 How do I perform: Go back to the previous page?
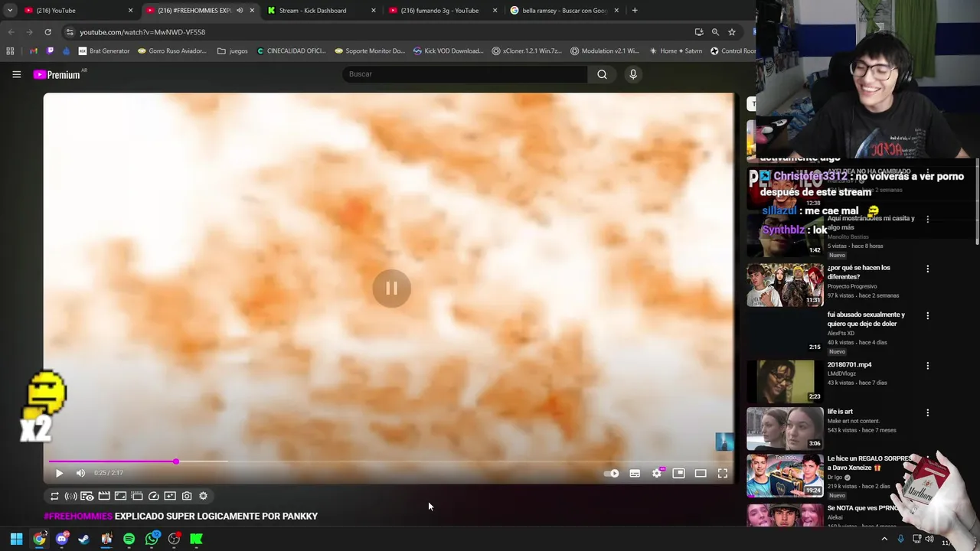pyautogui.click(x=11, y=32)
